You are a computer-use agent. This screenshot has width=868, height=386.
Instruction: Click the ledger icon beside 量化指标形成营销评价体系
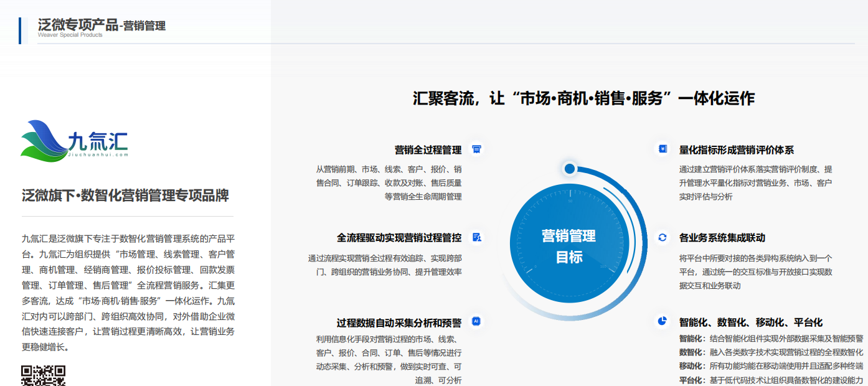(663, 149)
